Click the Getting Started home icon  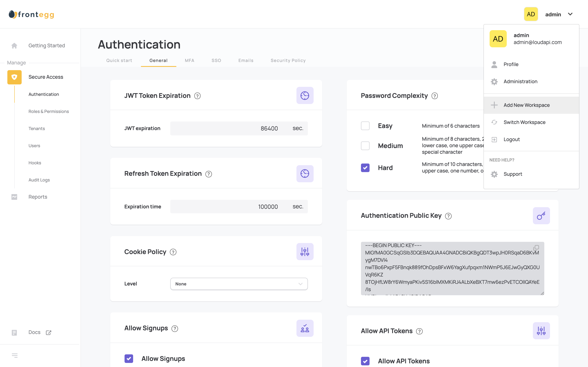click(x=14, y=46)
